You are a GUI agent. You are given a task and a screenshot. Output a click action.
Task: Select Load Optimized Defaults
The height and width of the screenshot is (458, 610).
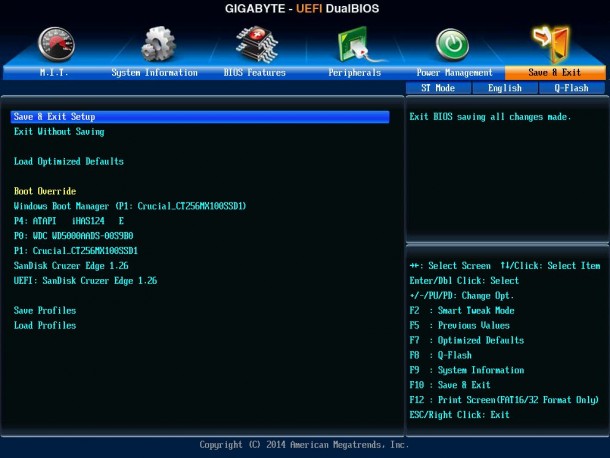68,161
